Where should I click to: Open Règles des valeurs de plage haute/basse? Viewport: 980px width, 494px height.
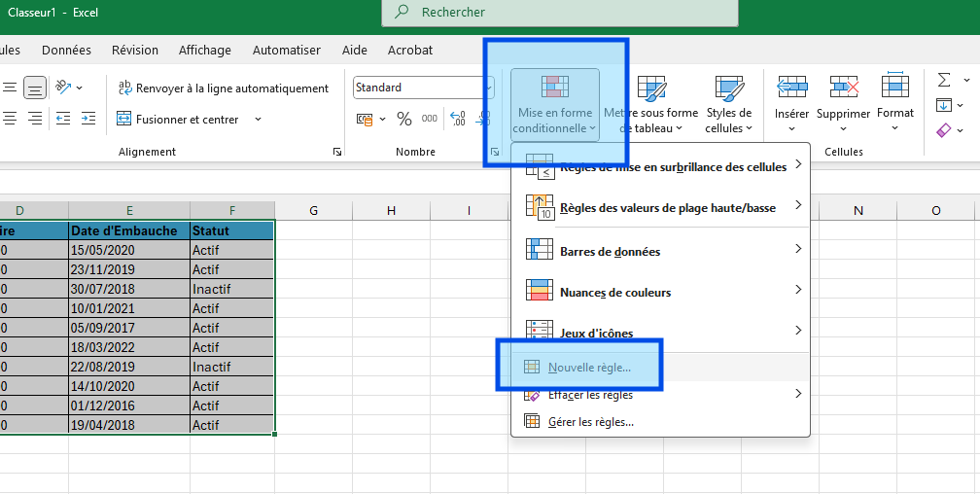pos(661,207)
